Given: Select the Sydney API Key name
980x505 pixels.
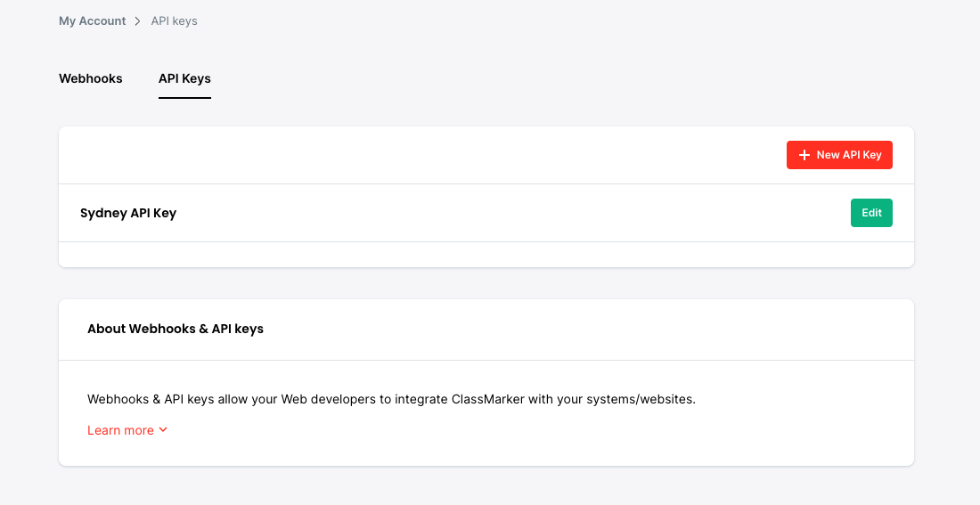Looking at the screenshot, I should click(128, 213).
